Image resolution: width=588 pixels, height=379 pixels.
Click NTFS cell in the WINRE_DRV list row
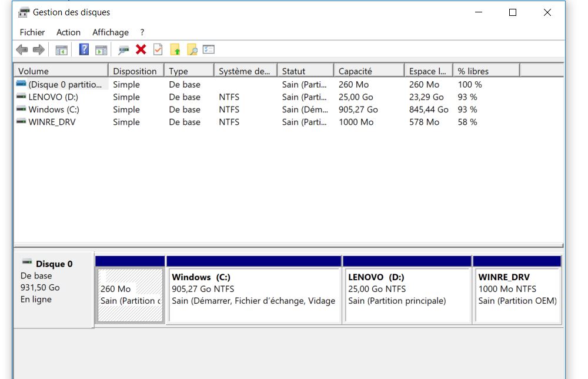(229, 122)
